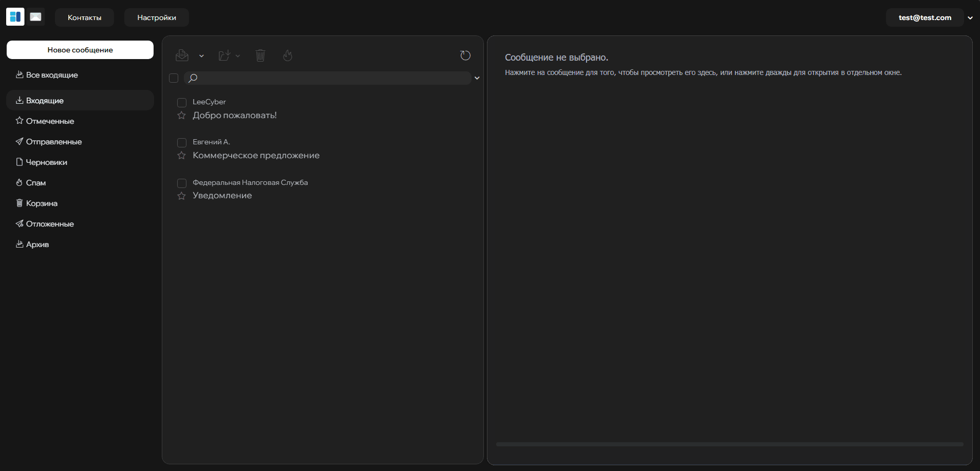Star the "Добро пожаловать!" message

181,116
